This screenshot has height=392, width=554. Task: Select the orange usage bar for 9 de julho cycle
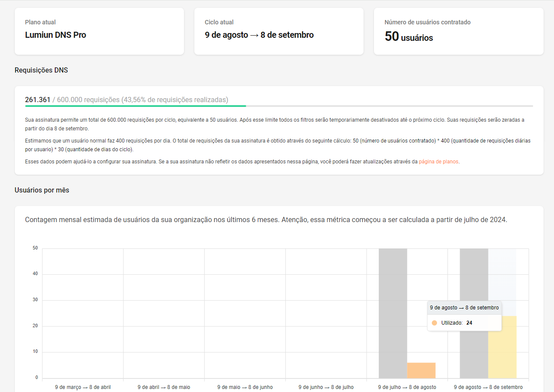click(x=421, y=370)
